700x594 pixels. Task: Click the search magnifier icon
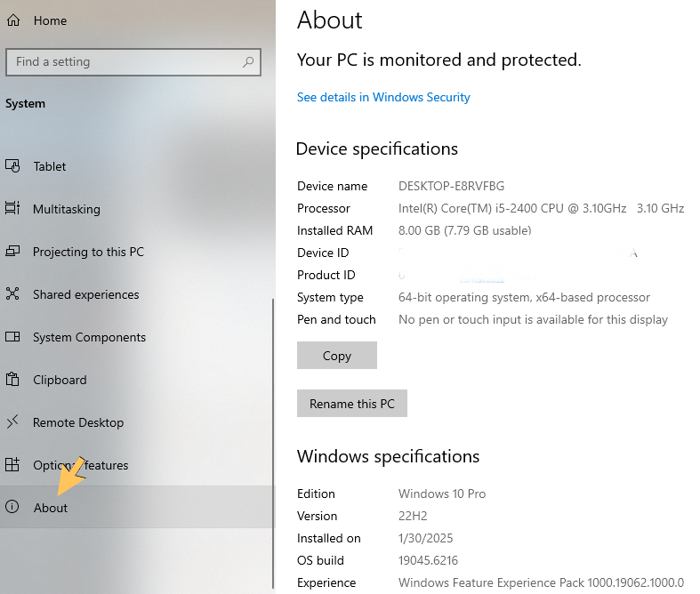point(248,61)
